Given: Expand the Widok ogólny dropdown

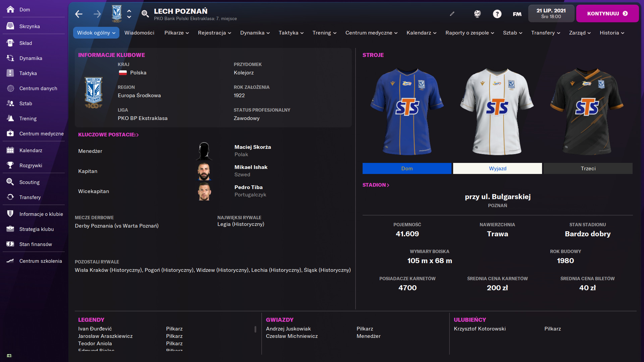Looking at the screenshot, I should pyautogui.click(x=96, y=33).
